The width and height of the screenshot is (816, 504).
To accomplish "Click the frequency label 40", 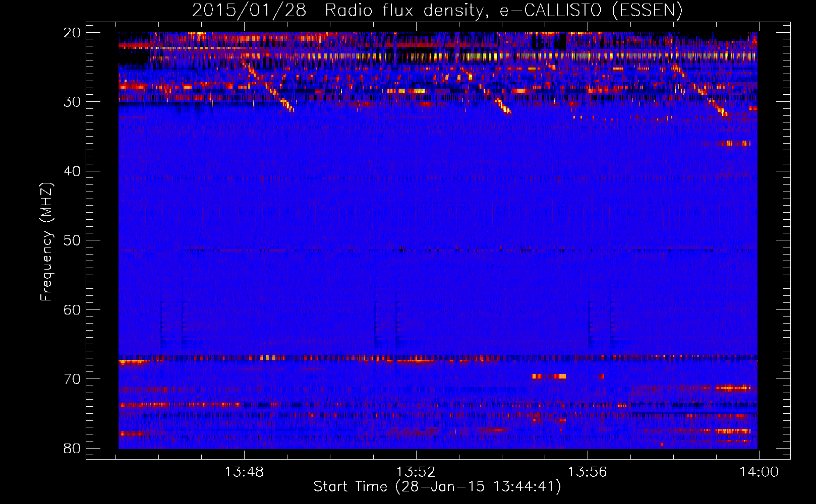I will click(72, 171).
